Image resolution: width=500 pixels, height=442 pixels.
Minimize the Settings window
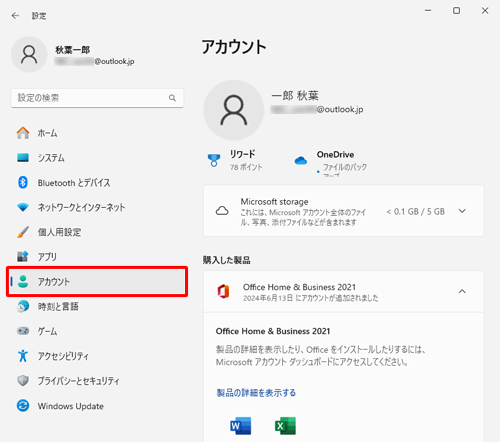pos(428,11)
